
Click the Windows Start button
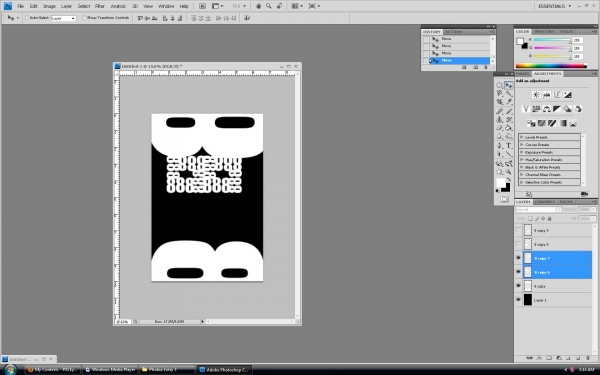pyautogui.click(x=10, y=370)
